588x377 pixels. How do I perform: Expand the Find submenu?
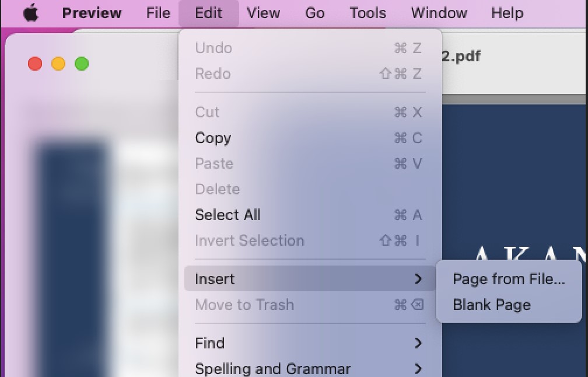pos(310,343)
